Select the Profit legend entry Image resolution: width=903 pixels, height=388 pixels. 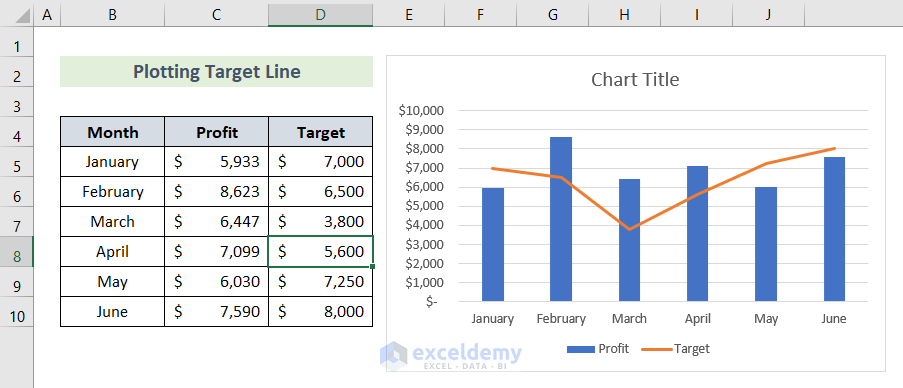coord(598,349)
